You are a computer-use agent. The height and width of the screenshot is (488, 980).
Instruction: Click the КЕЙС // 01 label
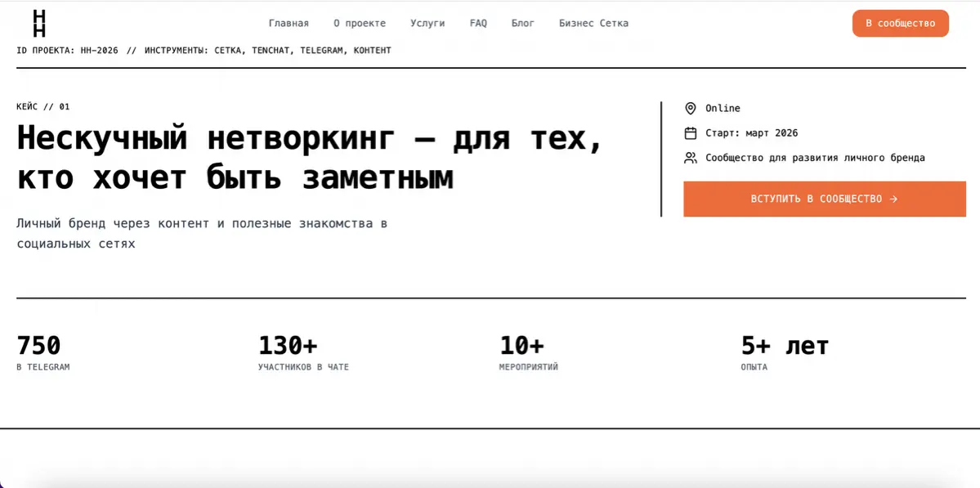[43, 107]
